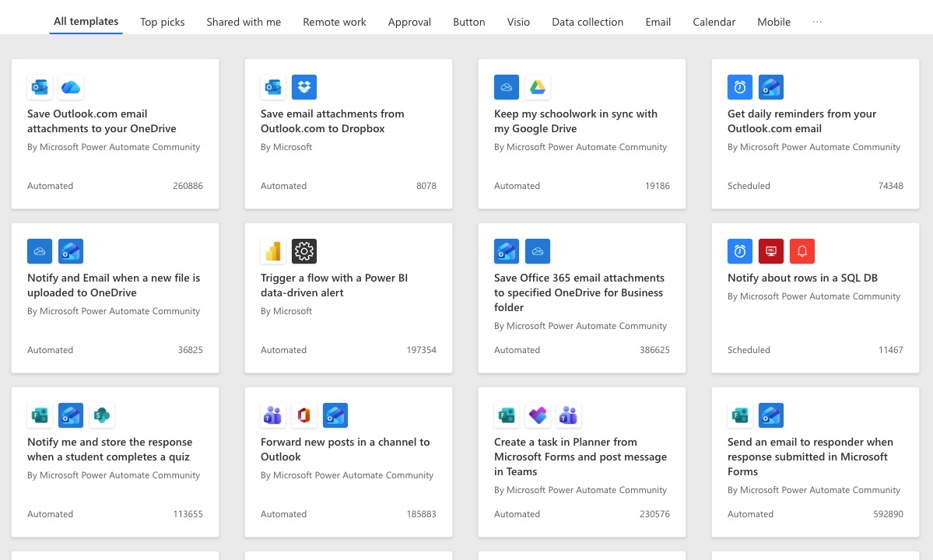Open Keep my schoolwork in sync template
Image resolution: width=933 pixels, height=560 pixels.
pos(575,121)
